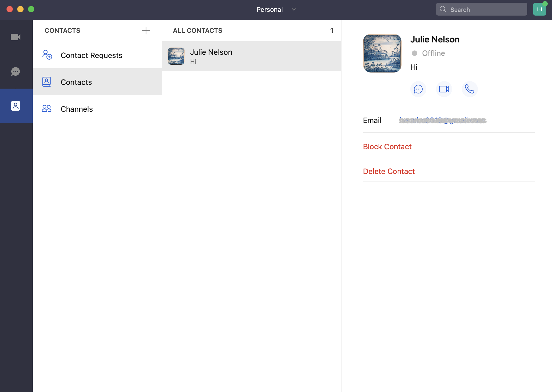Open the Chat bubble sidebar icon
This screenshot has width=552, height=392.
pyautogui.click(x=16, y=71)
